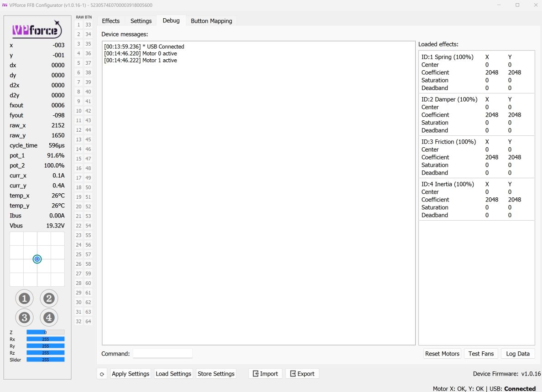Click the VPforce app icon in title bar
The width and height of the screenshot is (542, 392).
[6, 5]
